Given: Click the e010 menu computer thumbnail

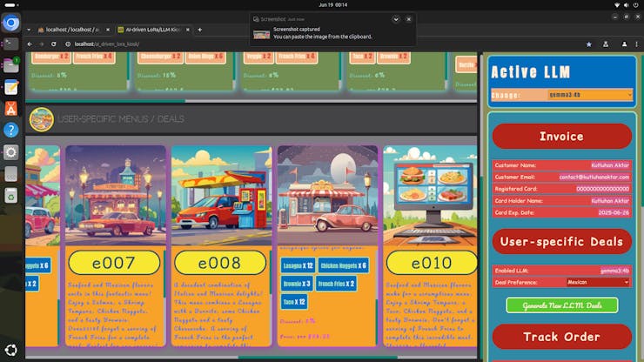Looking at the screenshot, I should 430,196.
